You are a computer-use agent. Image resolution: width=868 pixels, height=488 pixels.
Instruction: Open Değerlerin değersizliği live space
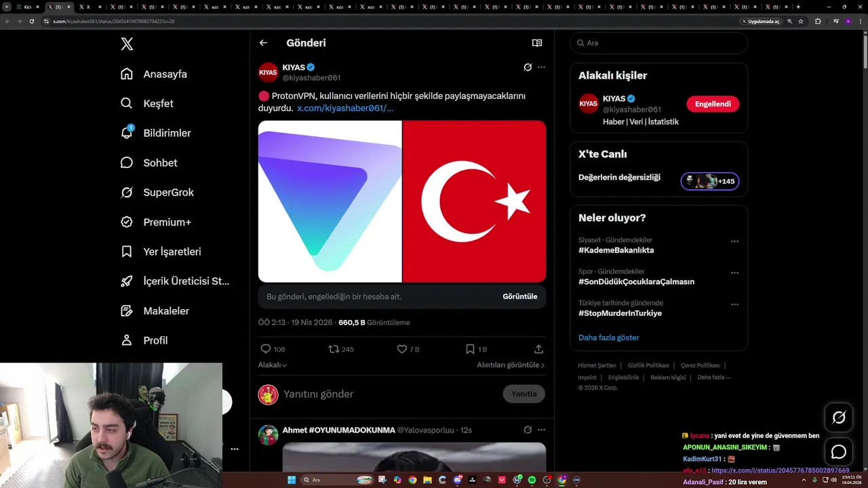coord(619,178)
